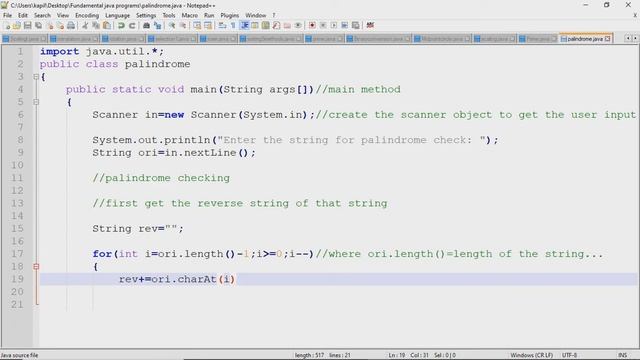Image resolution: width=640 pixels, height=360 pixels.
Task: Click 'Ln : 19' in the status bar
Action: (x=396, y=355)
